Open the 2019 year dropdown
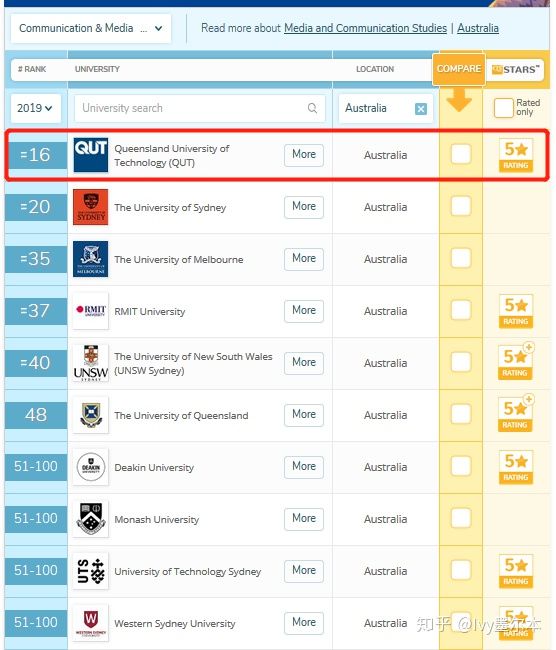Viewport: 556px width, 650px height. pos(35,108)
